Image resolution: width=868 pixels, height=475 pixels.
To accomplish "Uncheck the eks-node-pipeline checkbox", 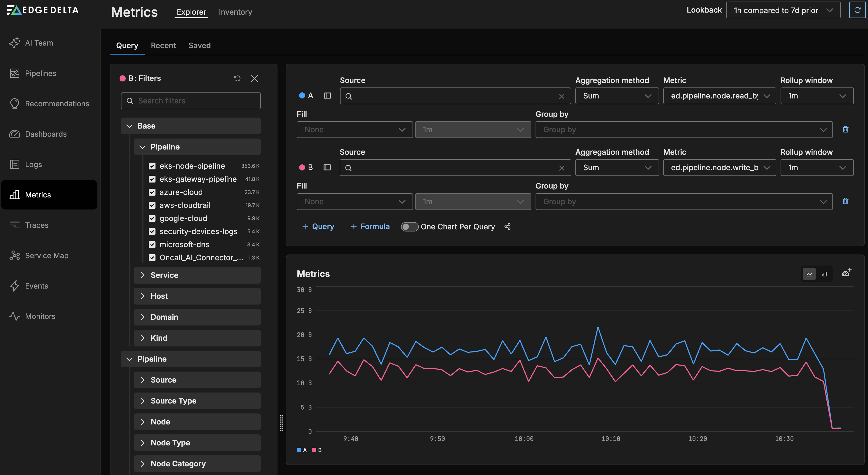I will [152, 166].
